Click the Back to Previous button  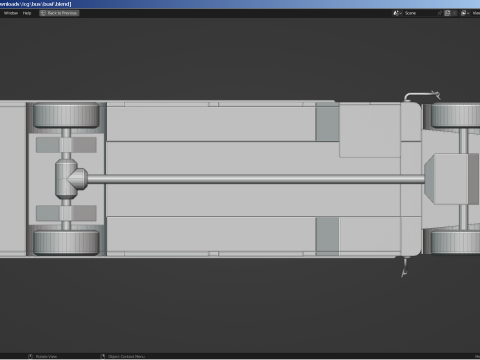pos(59,13)
